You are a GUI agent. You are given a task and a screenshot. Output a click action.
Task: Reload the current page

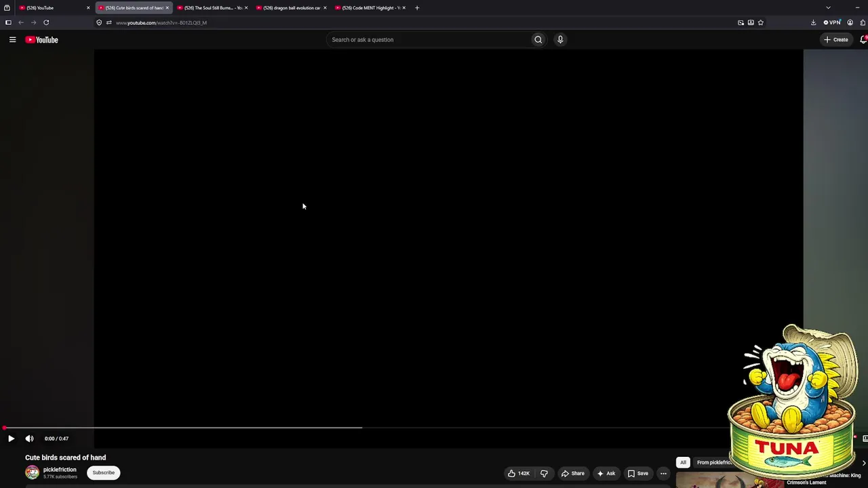(46, 22)
